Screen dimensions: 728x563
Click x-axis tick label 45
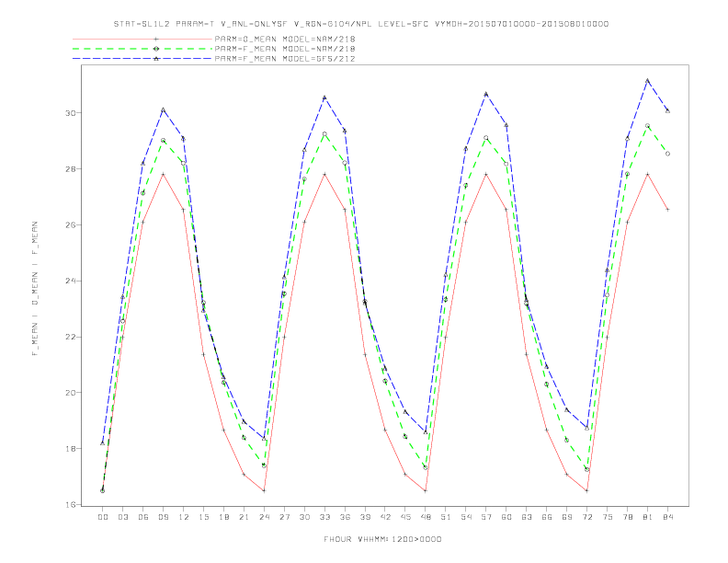[405, 517]
